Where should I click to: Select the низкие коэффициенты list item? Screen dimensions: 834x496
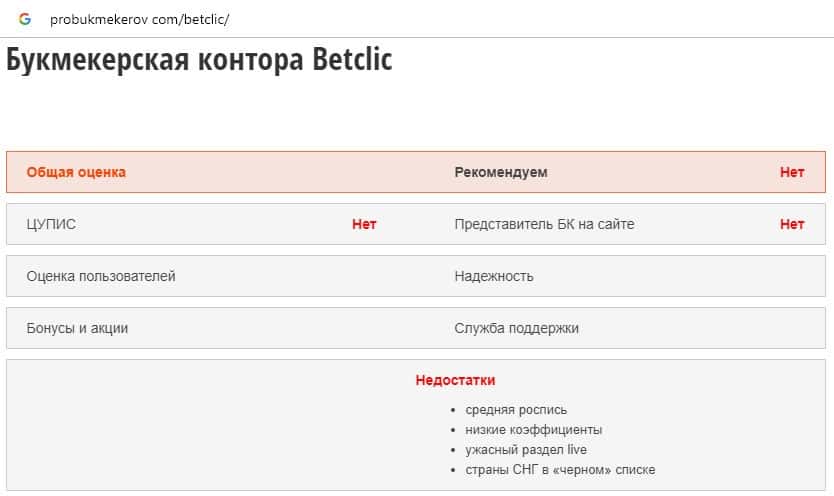[x=529, y=430]
